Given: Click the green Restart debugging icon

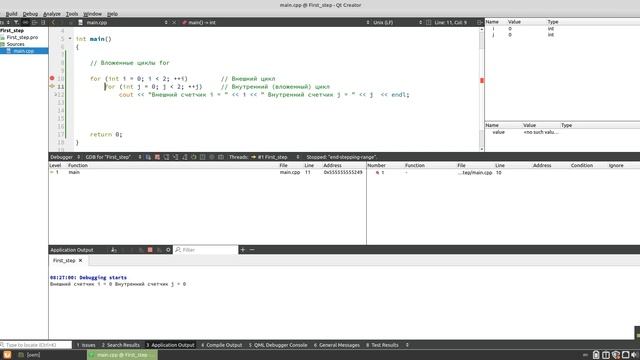Looking at the screenshot, I should (x=193, y=157).
